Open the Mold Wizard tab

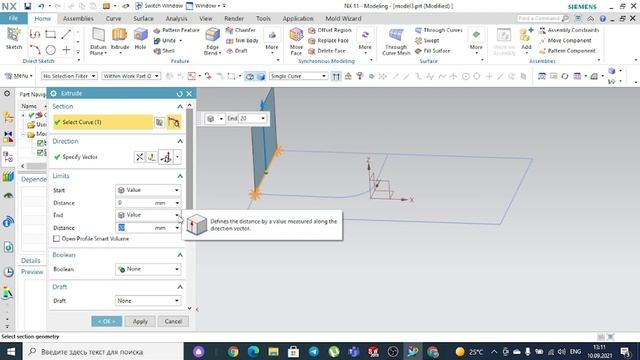click(x=343, y=18)
